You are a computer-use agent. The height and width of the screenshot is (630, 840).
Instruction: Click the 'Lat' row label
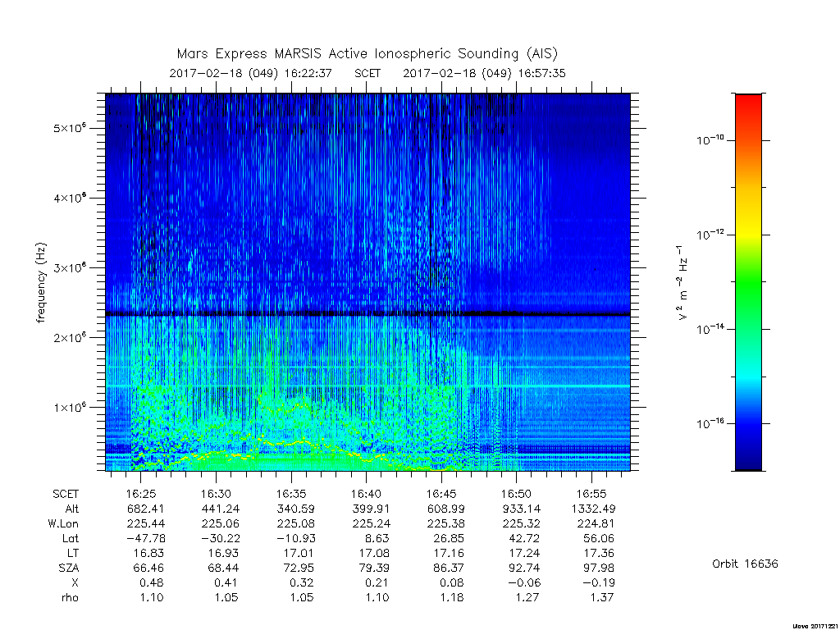tap(71, 538)
